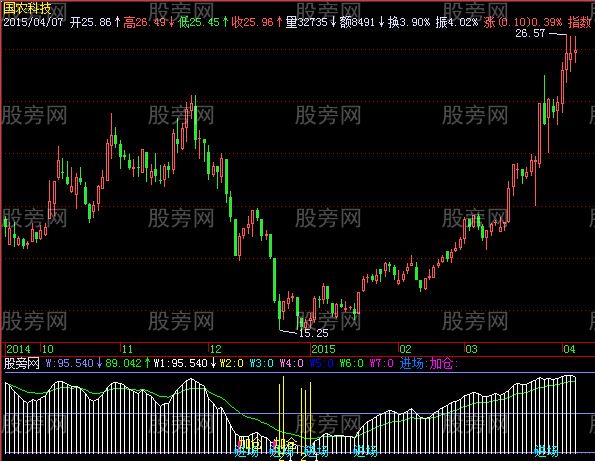
Task: Click the cyan W3:0 indicator value
Action: (261, 363)
